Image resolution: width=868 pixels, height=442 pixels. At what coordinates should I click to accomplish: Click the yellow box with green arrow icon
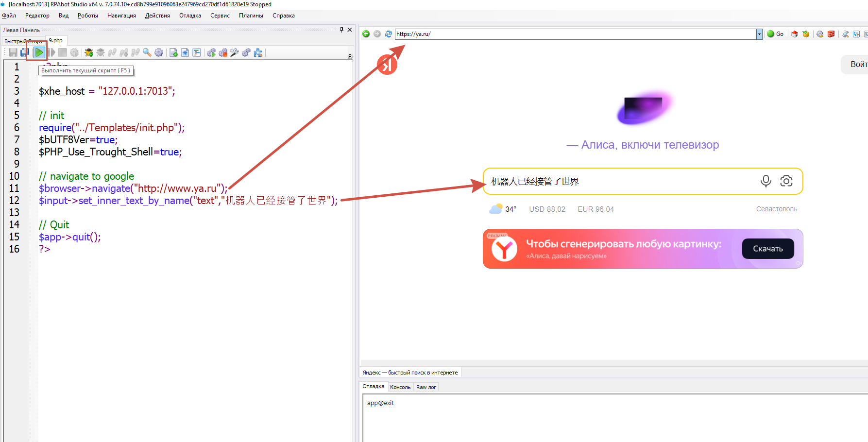806,34
